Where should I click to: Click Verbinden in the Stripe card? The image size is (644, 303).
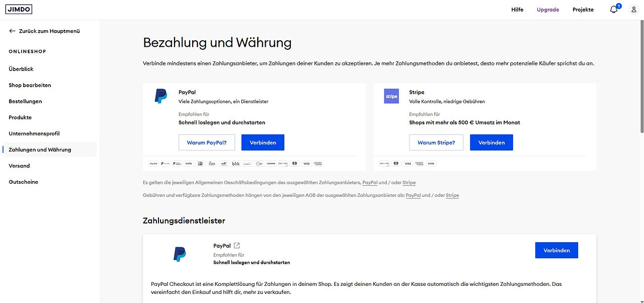[492, 142]
